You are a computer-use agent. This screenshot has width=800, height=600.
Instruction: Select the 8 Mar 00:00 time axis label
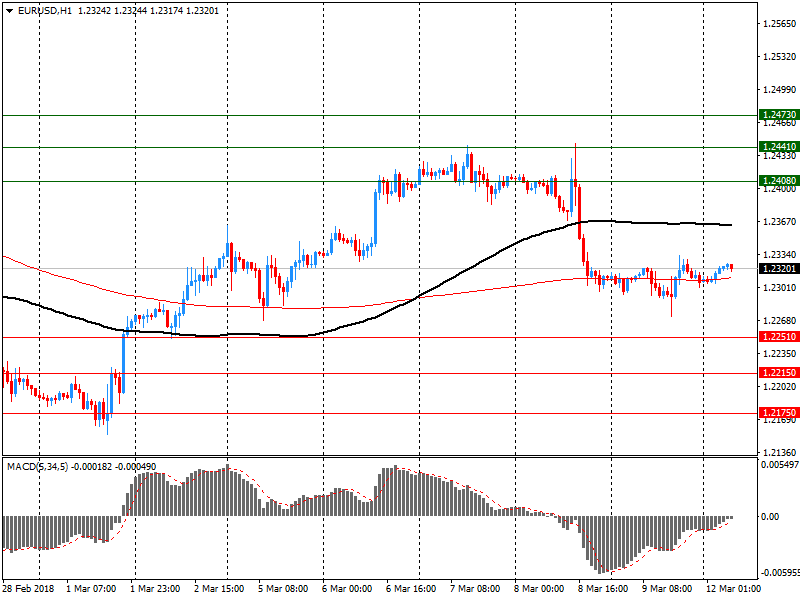pos(539,589)
